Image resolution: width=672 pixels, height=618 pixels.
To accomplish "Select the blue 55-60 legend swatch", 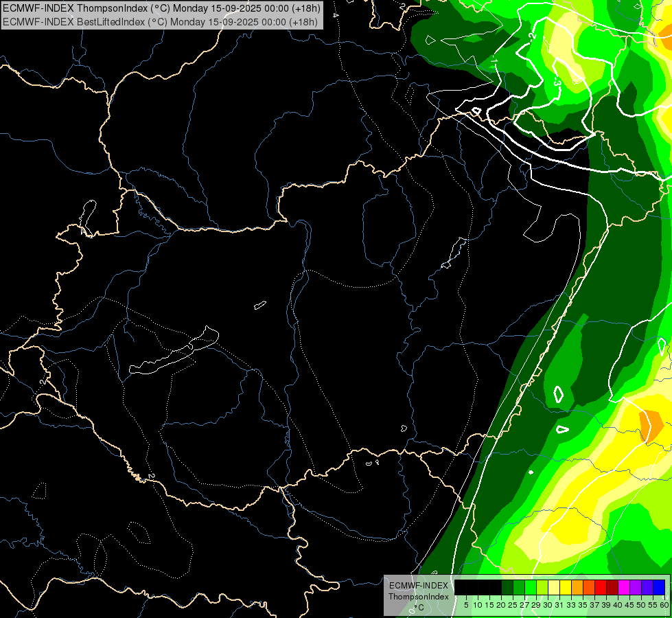I will [x=659, y=587].
